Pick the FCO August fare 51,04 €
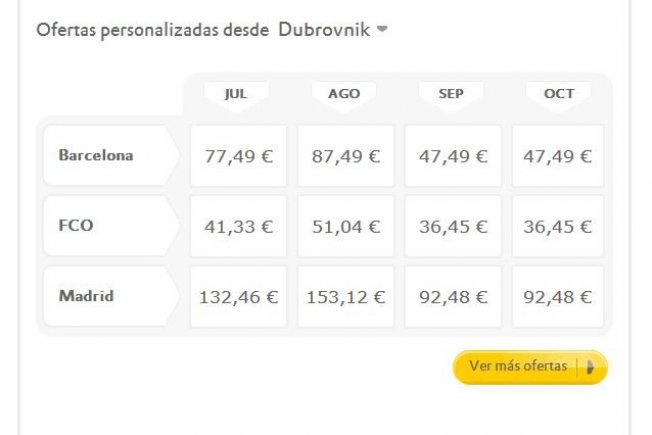 346,226
